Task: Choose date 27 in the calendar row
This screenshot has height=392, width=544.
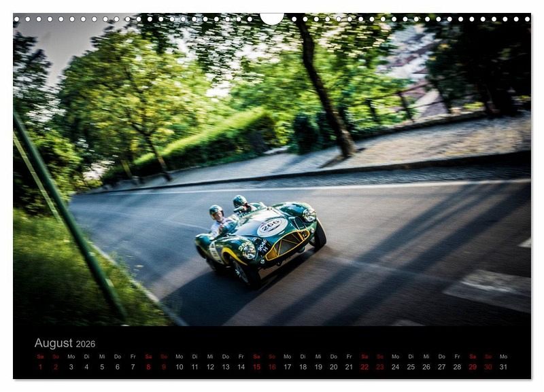Action: pyautogui.click(x=441, y=367)
